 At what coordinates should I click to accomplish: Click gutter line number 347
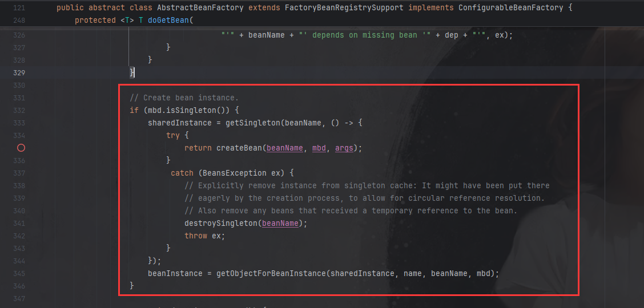(19, 298)
